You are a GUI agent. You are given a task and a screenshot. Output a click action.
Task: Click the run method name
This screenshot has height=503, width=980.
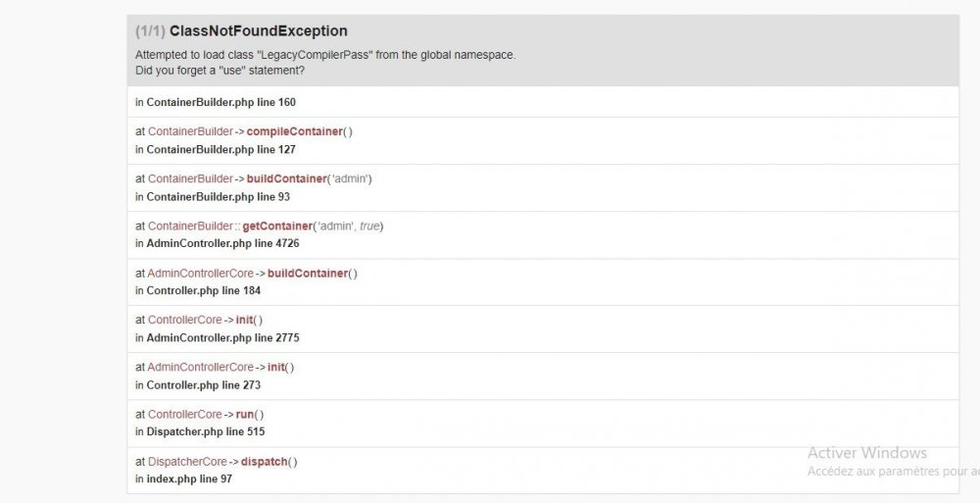point(245,414)
